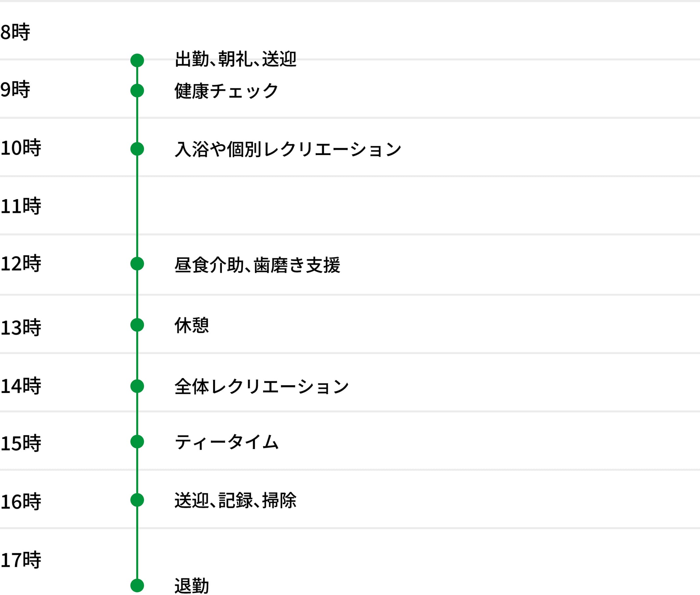This screenshot has height=595, width=700.
Task: Click the 出勤、朝礼、送迎 text
Action: (x=235, y=59)
